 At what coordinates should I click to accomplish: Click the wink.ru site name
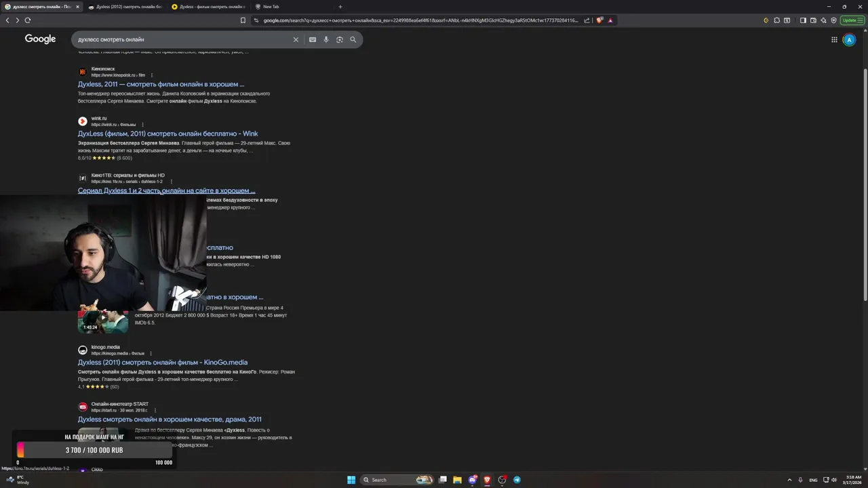[x=99, y=118]
